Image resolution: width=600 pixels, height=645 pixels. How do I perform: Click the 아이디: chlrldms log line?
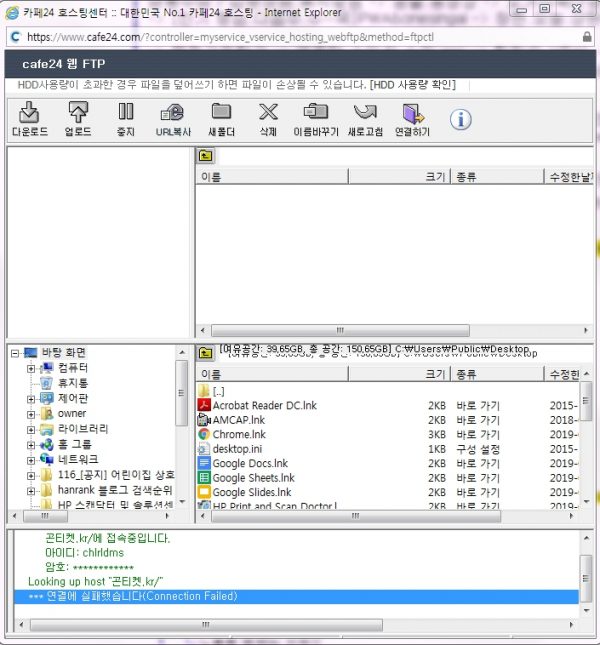(x=84, y=552)
